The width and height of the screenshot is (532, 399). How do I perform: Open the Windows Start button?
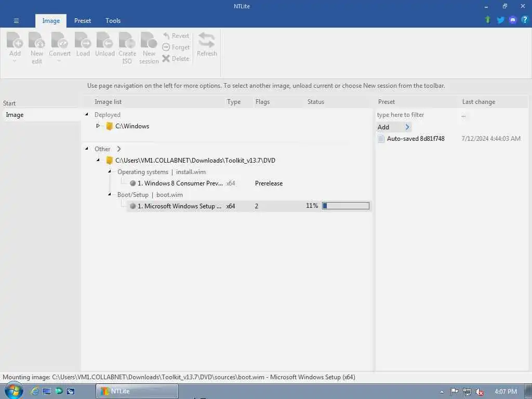[14, 391]
